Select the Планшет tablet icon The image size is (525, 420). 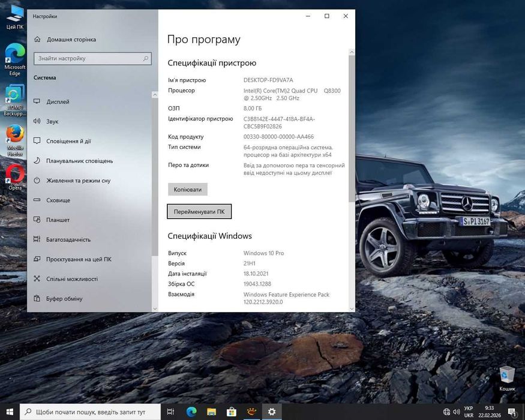coord(37,220)
